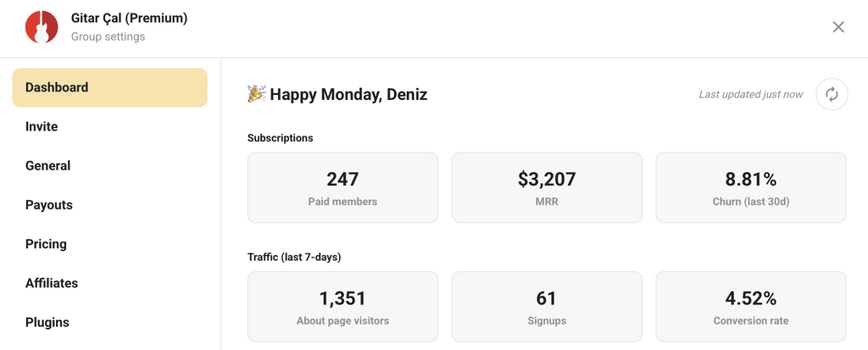Select the Dashboard menu item
Viewport: 868px width, 350px height.
tap(109, 87)
